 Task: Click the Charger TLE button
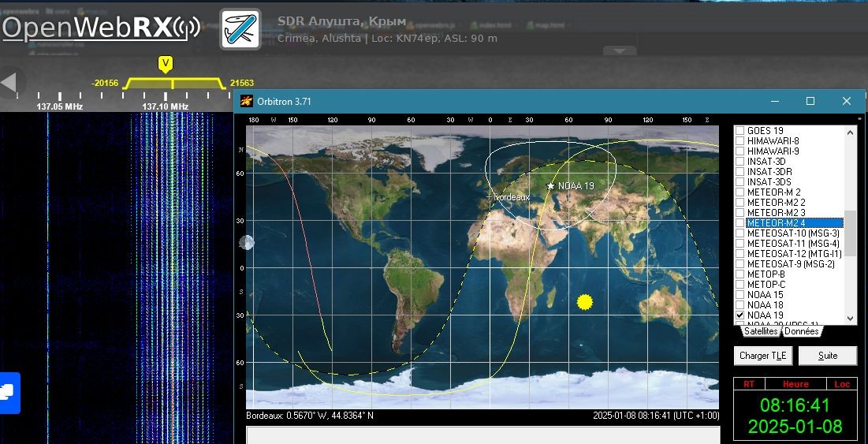click(x=763, y=356)
